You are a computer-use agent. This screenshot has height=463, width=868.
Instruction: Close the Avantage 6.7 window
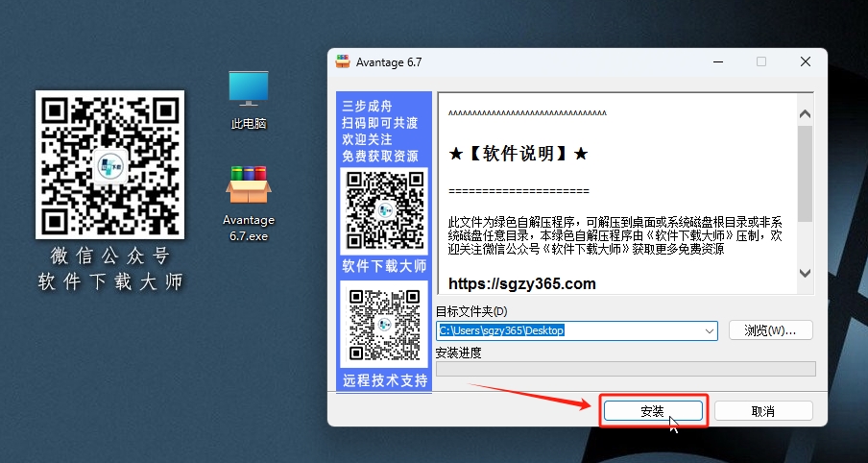coord(806,61)
